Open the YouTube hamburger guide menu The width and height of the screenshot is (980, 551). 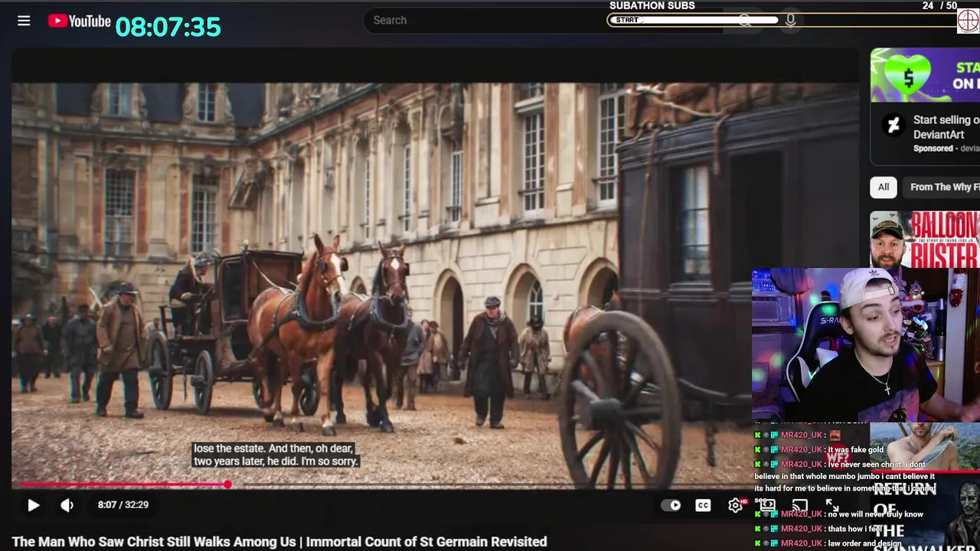pos(24,21)
